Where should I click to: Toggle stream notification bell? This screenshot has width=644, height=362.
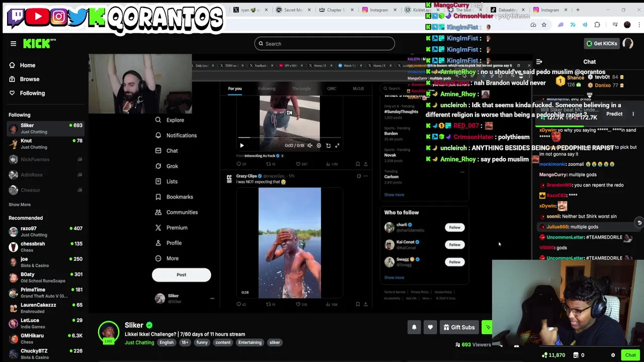coord(414,327)
